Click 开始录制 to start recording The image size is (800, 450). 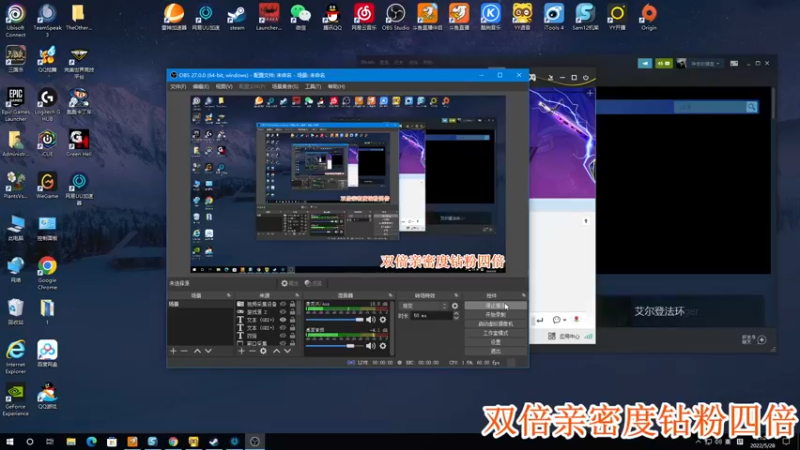point(495,315)
